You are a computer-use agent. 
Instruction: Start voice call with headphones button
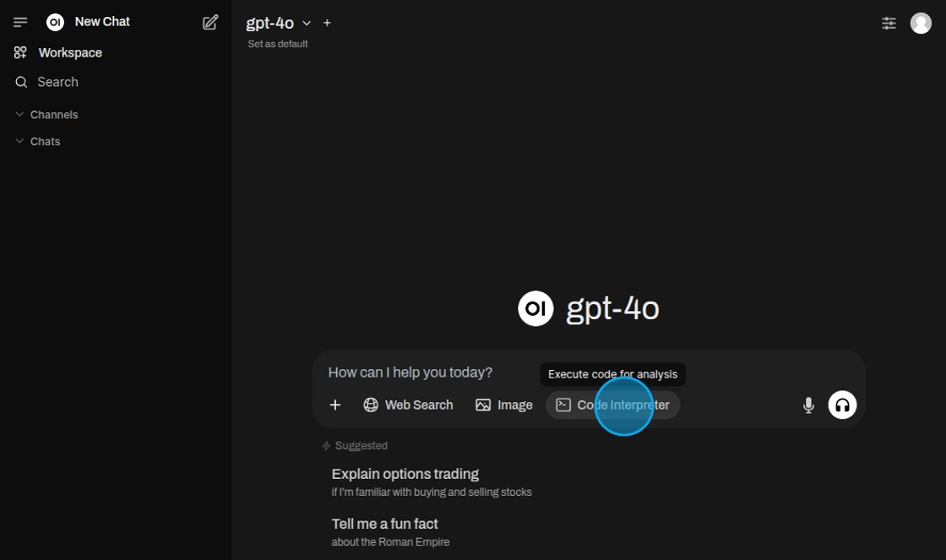(x=842, y=405)
